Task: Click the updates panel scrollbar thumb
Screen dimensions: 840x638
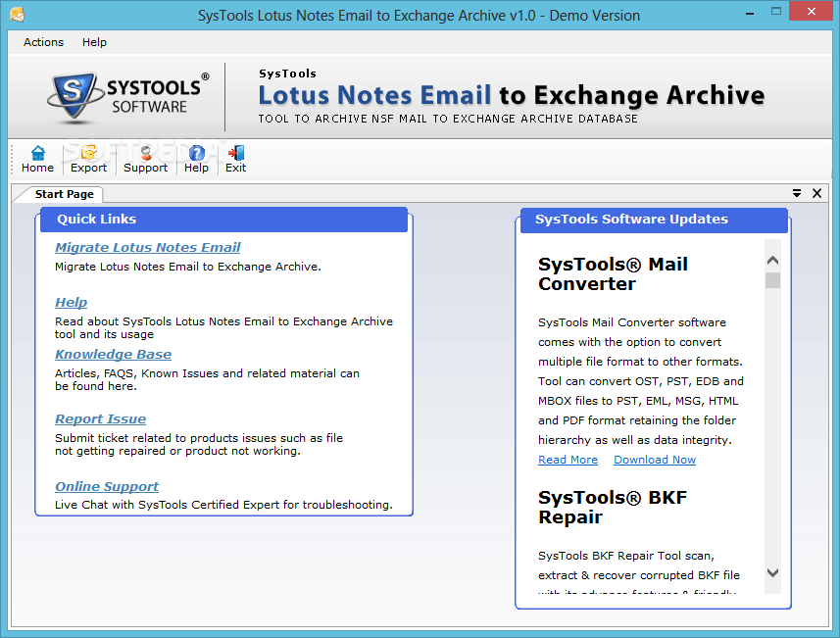Action: (772, 280)
